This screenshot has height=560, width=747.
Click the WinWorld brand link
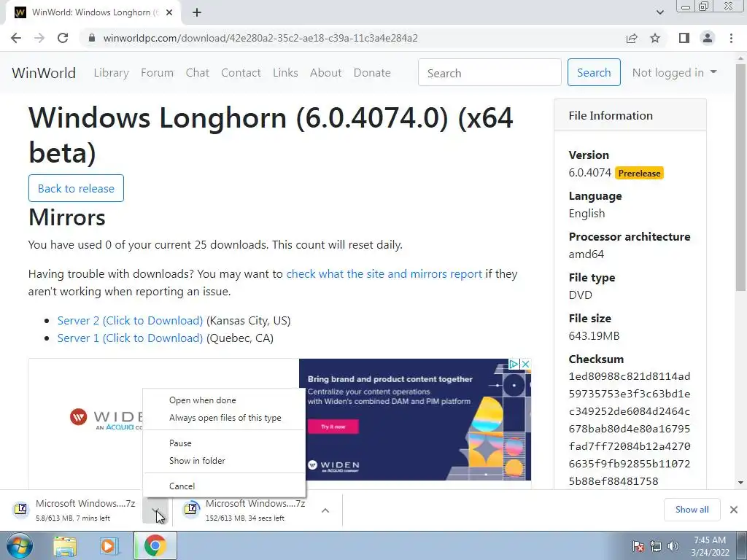click(x=44, y=73)
